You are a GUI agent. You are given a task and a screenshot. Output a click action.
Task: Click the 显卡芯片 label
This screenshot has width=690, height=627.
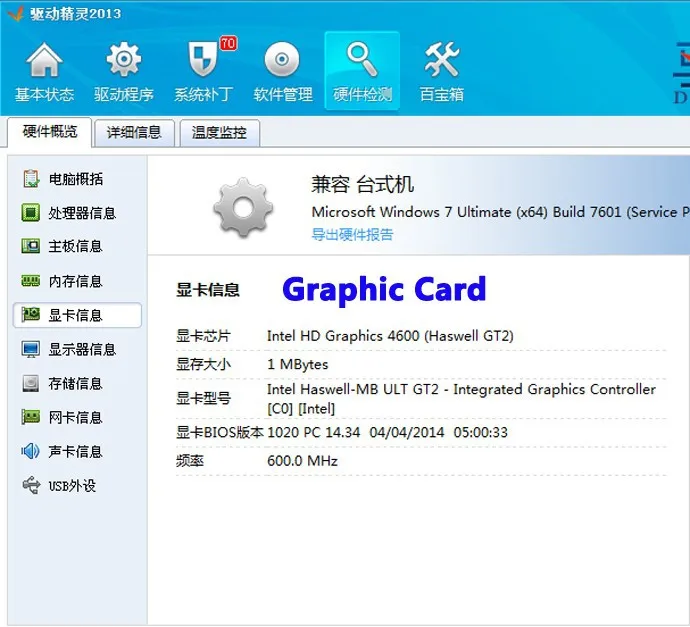[x=203, y=336]
